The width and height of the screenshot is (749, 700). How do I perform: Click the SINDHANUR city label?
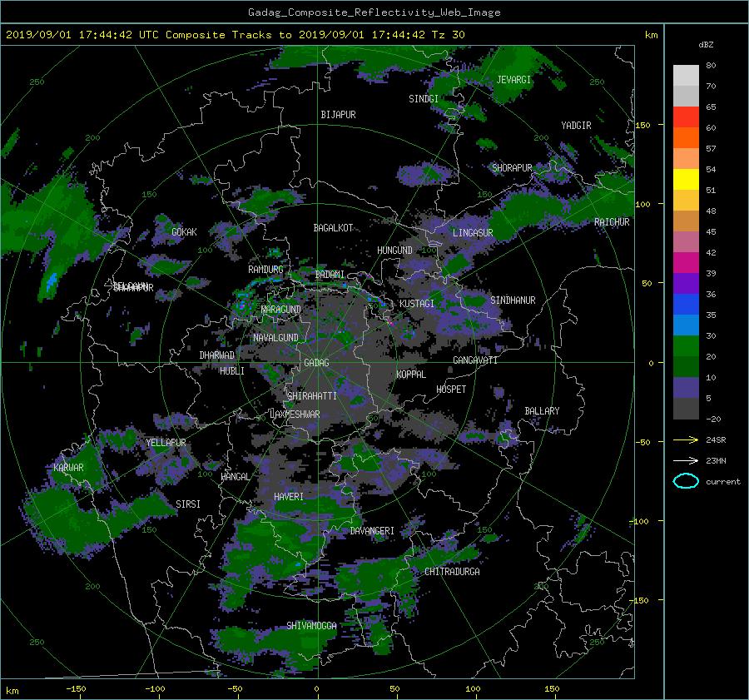513,300
